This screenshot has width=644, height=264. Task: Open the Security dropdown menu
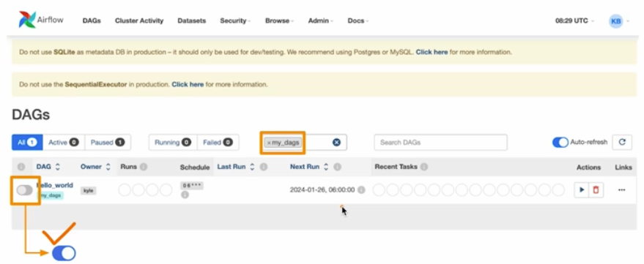pos(235,20)
